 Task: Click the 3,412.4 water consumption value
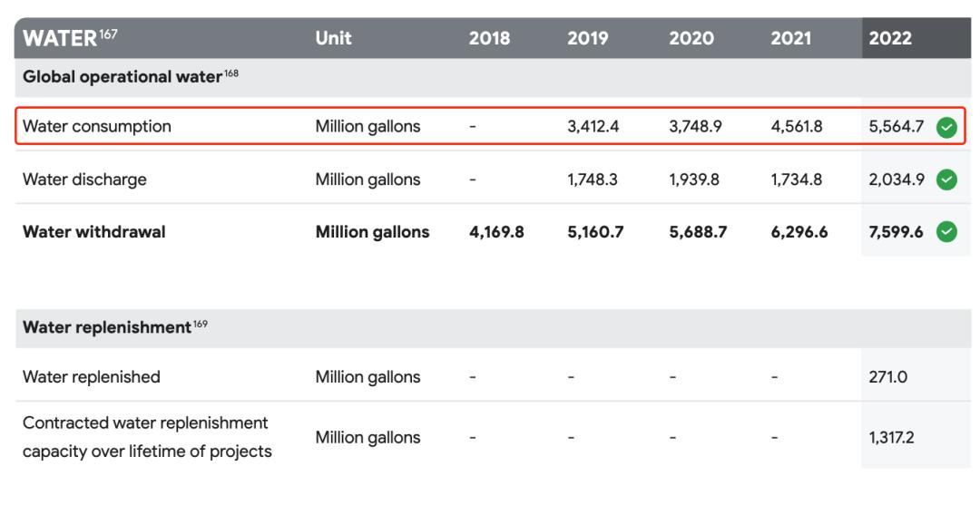[x=593, y=126]
